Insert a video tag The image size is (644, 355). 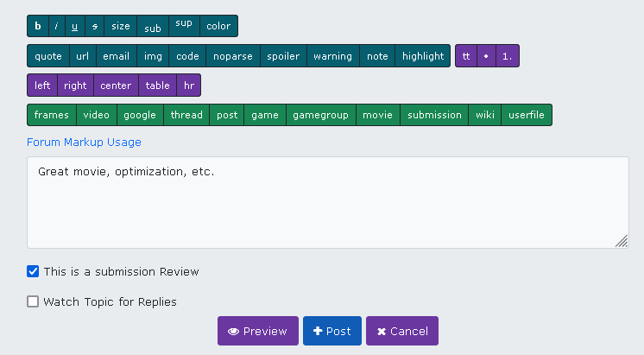(97, 115)
